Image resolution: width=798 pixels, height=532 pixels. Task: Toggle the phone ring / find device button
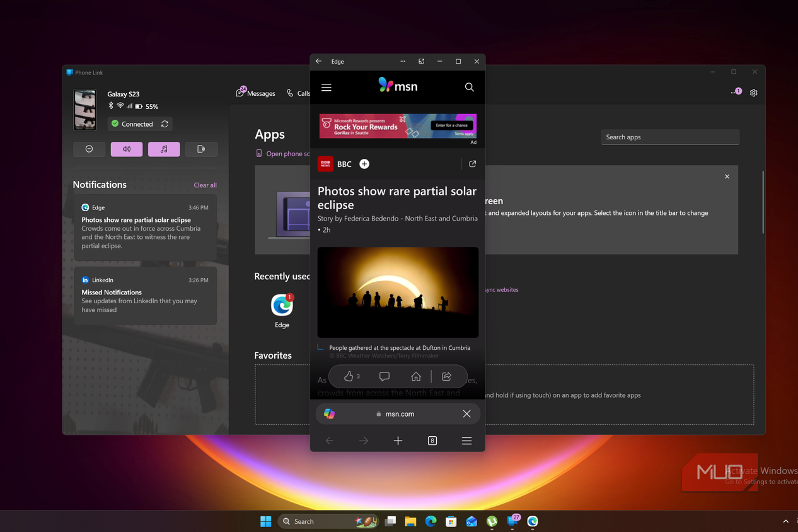(x=201, y=149)
